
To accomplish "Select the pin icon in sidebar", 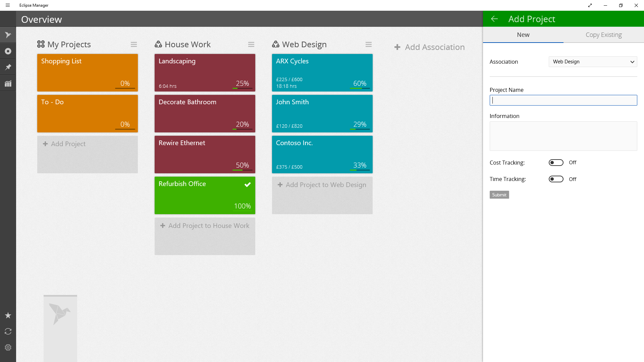I will coord(8,67).
